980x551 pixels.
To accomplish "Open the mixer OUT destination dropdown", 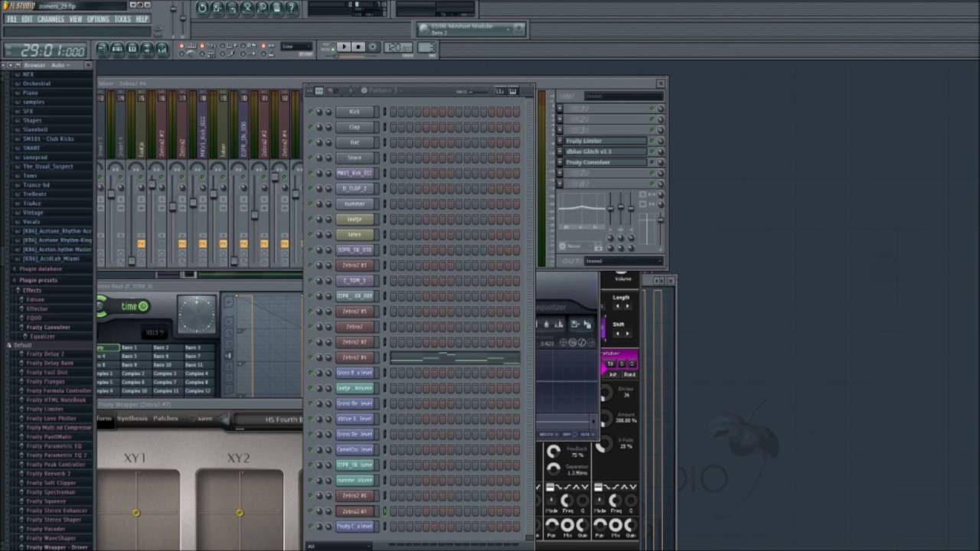I will tap(623, 261).
